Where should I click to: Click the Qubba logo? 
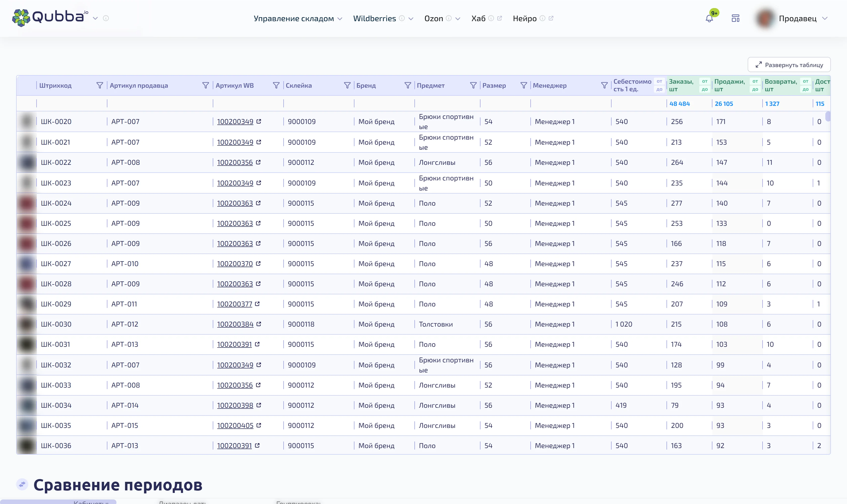tap(50, 17)
